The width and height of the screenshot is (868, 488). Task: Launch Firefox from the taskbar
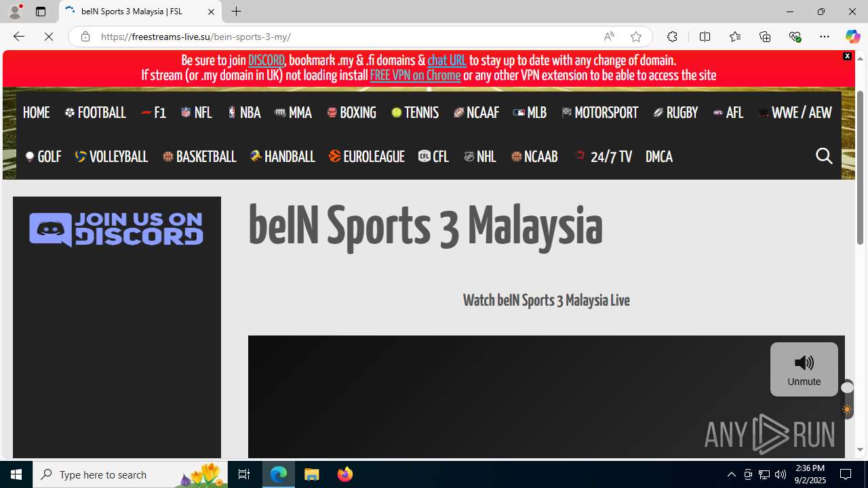345,474
